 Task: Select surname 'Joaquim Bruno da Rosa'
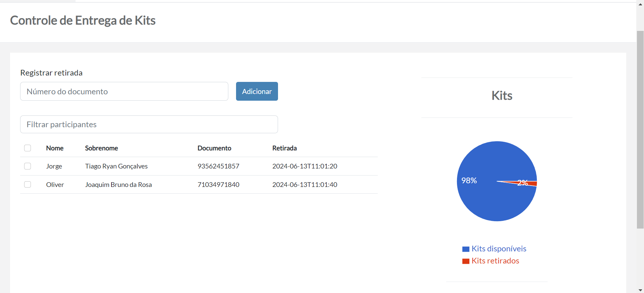(x=118, y=185)
